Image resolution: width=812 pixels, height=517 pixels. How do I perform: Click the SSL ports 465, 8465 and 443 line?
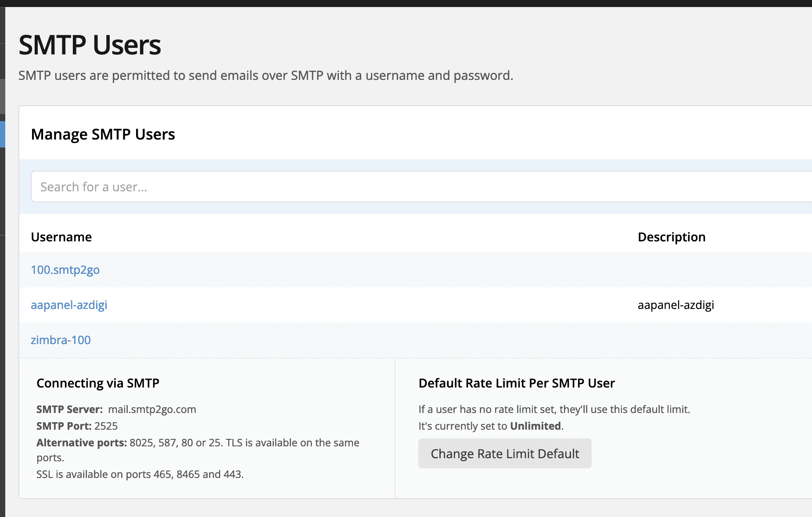pos(140,474)
